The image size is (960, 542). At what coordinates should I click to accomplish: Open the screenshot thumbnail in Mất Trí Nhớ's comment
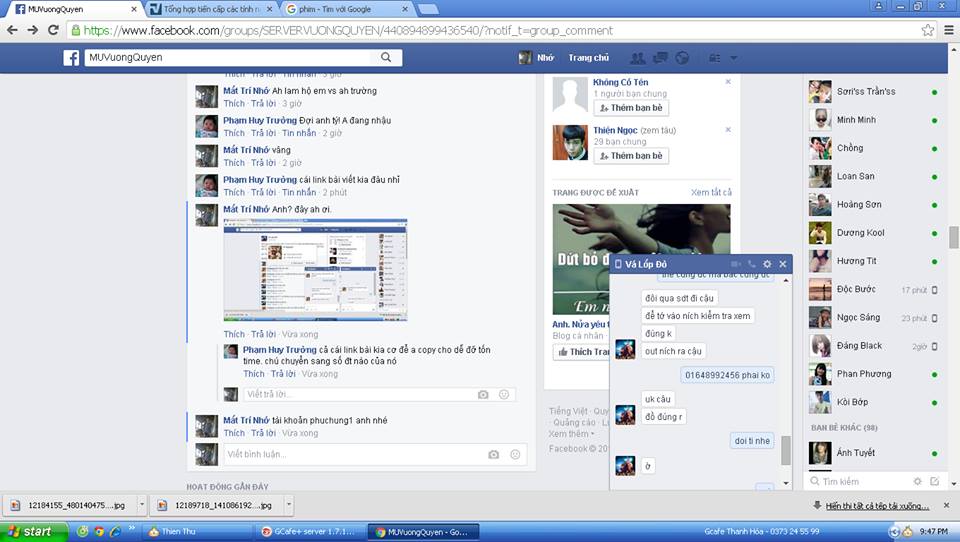pos(315,269)
